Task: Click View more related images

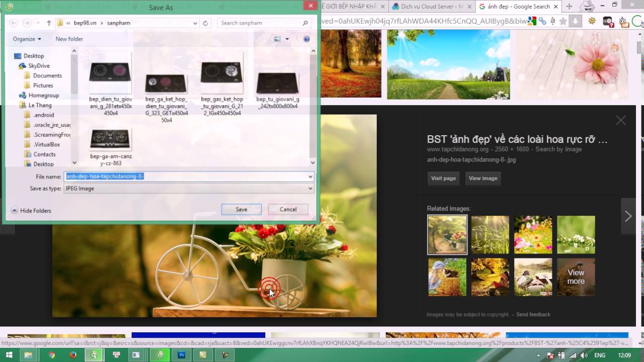Action: coord(576,277)
